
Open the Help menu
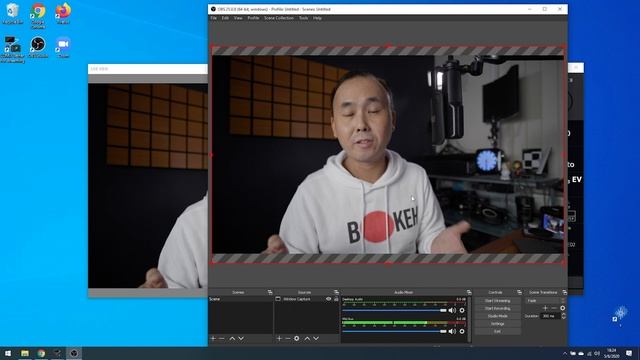(x=317, y=18)
